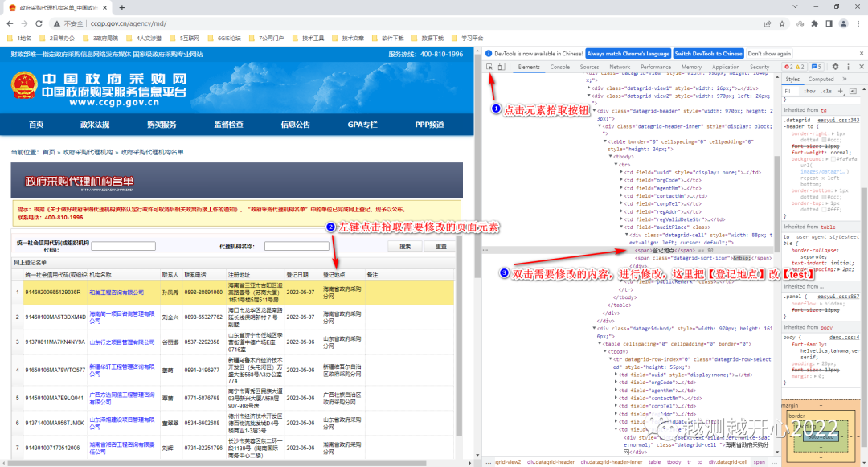Open the Network tab
This screenshot has height=467, width=868.
620,67
